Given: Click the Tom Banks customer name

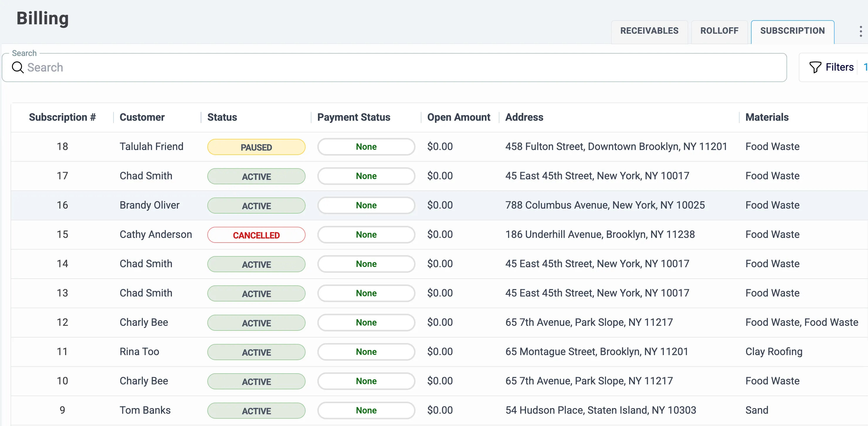Looking at the screenshot, I should 145,410.
